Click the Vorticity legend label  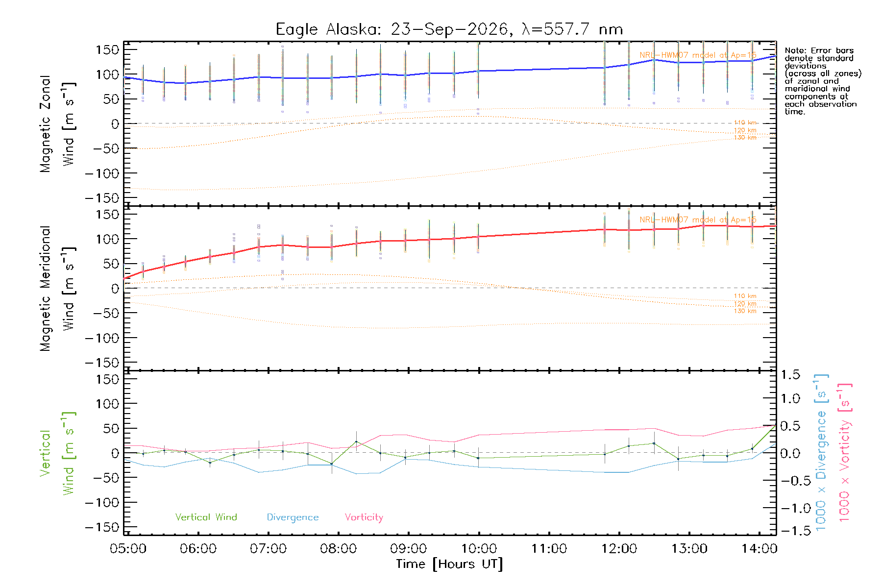point(364,517)
